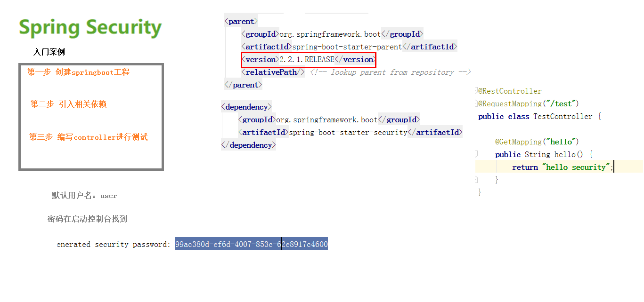The image size is (644, 302).
Task: Click the 默认用户名：user line
Action: pos(84,196)
